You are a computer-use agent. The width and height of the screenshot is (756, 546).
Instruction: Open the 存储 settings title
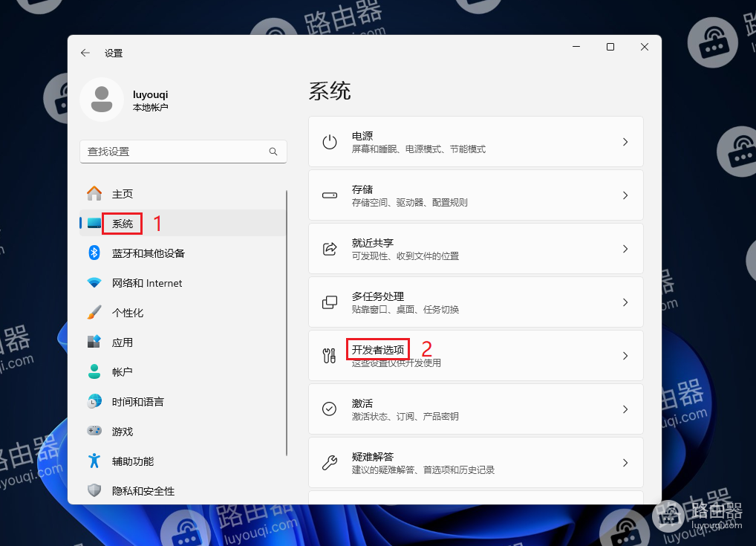pyautogui.click(x=362, y=189)
